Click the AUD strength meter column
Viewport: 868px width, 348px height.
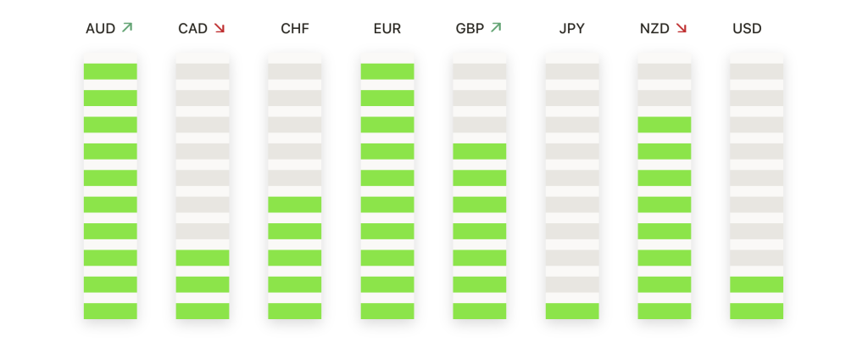[x=110, y=191]
